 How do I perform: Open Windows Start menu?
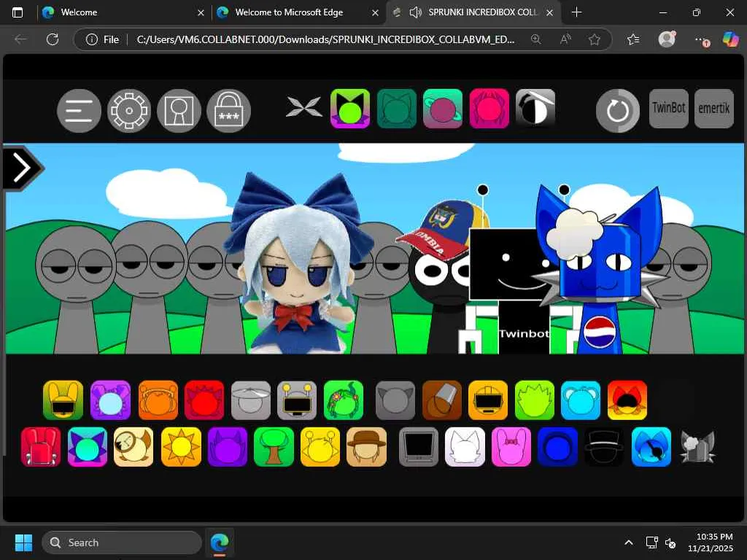[x=23, y=542]
